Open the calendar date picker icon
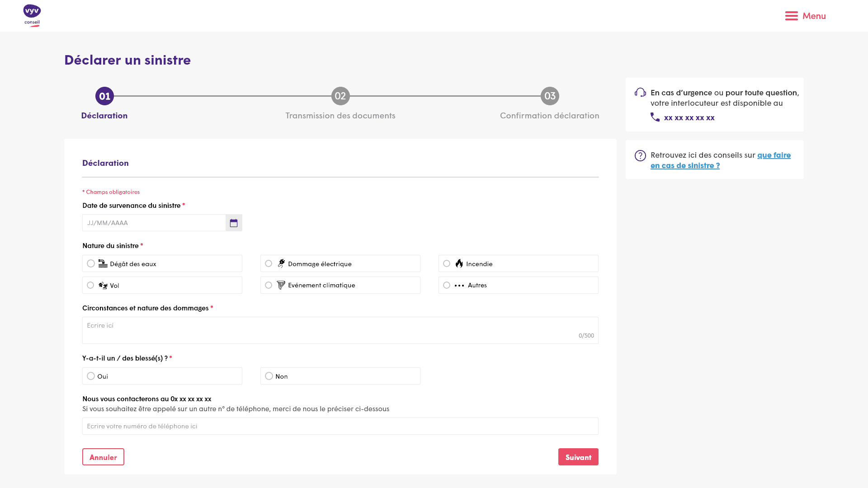The height and width of the screenshot is (488, 868). pos(234,223)
